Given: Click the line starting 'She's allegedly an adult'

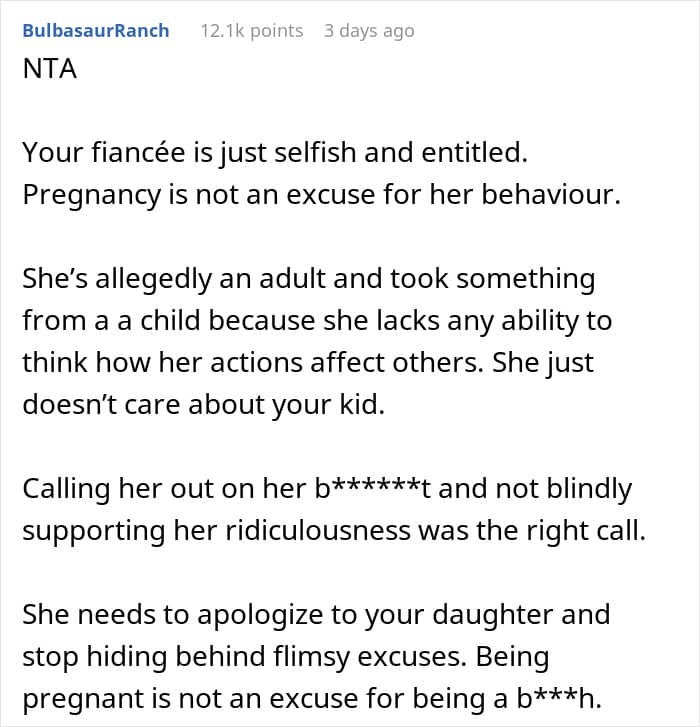Looking at the screenshot, I should (x=309, y=279).
